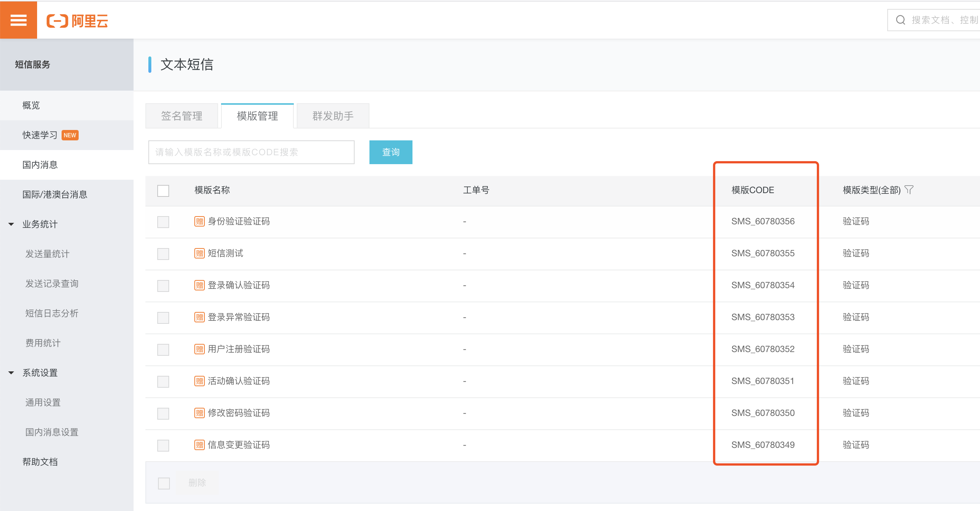Screen dimensions: 980x511
Task: Focus the template name or CODE search field
Action: 251,152
